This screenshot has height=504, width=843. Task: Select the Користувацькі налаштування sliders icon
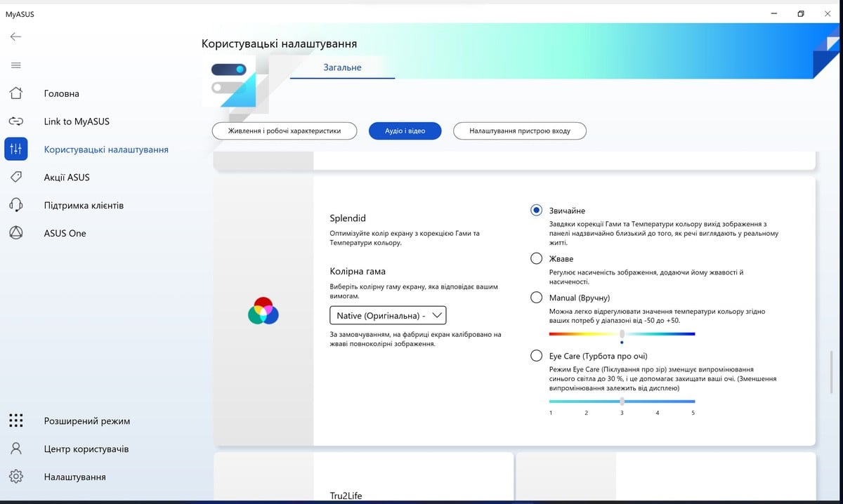click(x=15, y=149)
